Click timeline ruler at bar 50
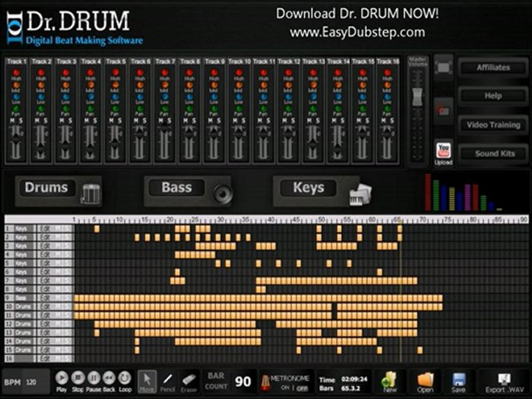This screenshot has height=399, width=532. (x=321, y=219)
